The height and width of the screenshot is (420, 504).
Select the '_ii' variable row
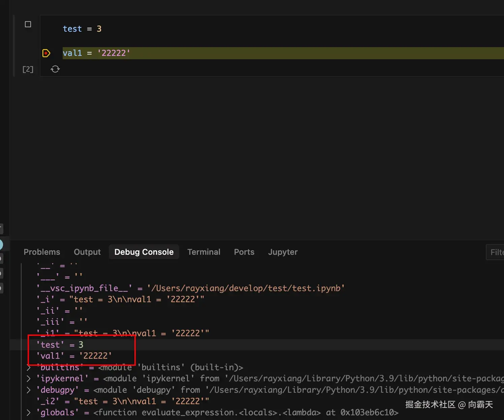pos(59,311)
